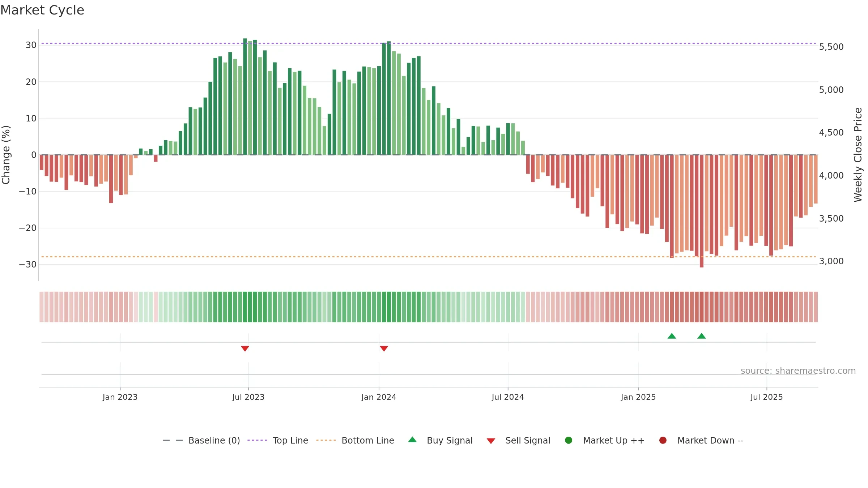Toggle the Market Down -- legend entry
Screen dimensions: 868x488
701,440
